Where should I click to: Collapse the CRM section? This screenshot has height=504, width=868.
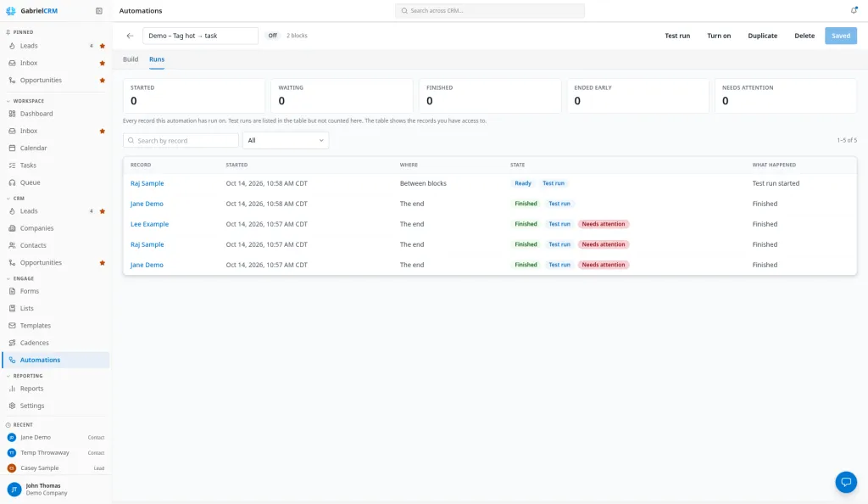(15, 199)
